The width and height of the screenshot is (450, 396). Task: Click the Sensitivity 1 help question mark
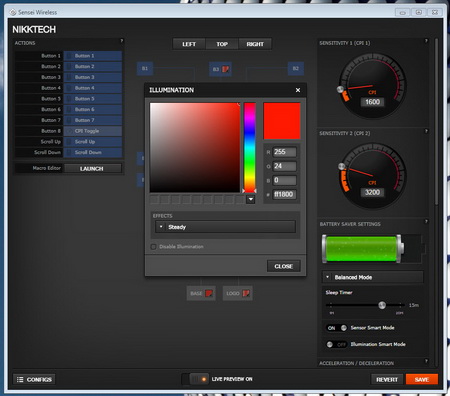[x=426, y=41]
